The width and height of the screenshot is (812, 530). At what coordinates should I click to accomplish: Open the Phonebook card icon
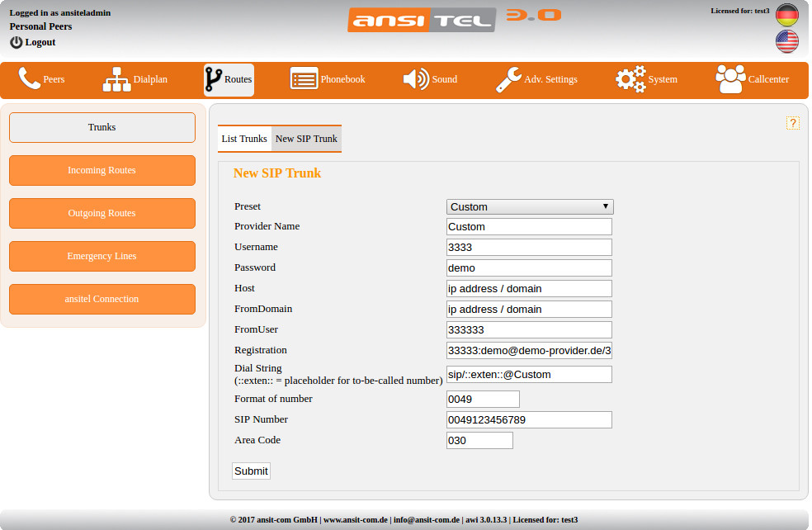pyautogui.click(x=304, y=79)
